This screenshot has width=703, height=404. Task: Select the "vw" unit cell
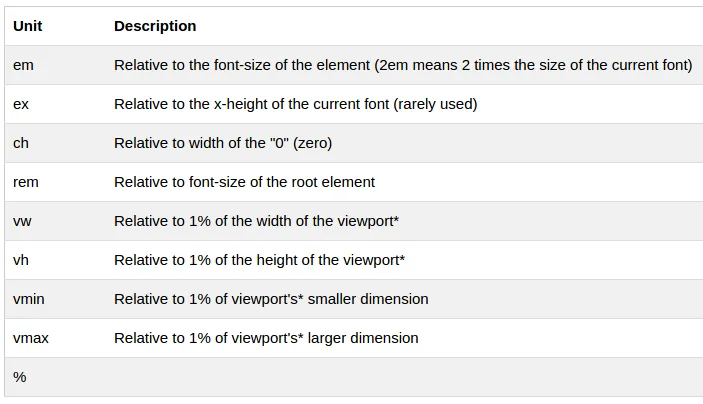[22, 221]
